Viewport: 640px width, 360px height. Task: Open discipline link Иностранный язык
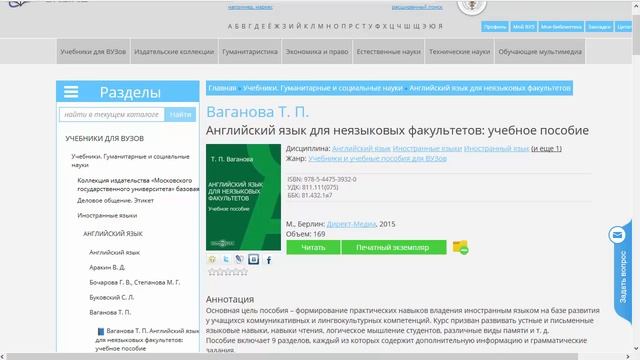(x=496, y=149)
